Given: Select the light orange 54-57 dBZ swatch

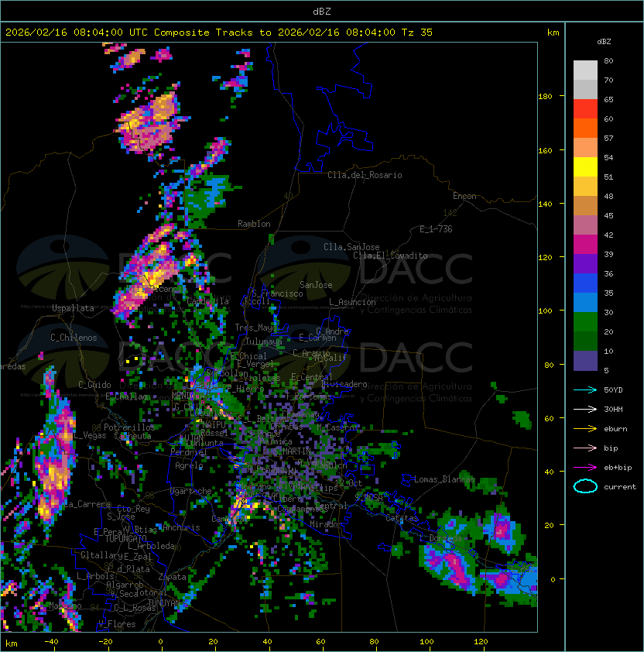Looking at the screenshot, I should coord(585,148).
